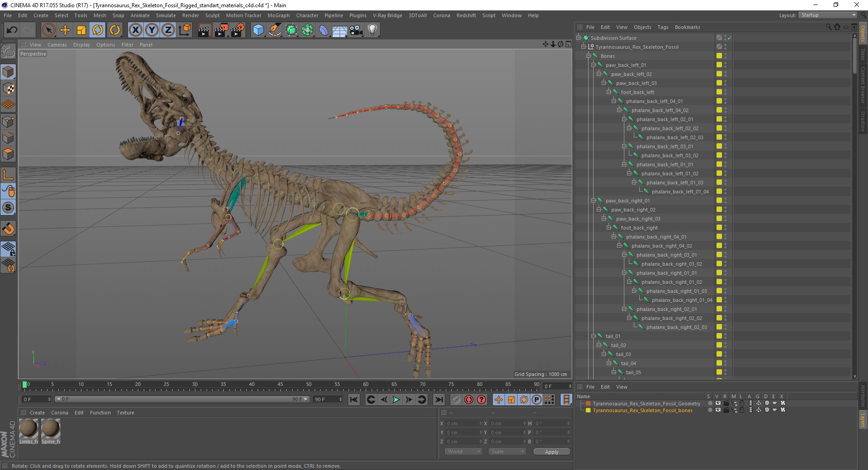Select the Limbs_fossil material thumbnail

28,428
